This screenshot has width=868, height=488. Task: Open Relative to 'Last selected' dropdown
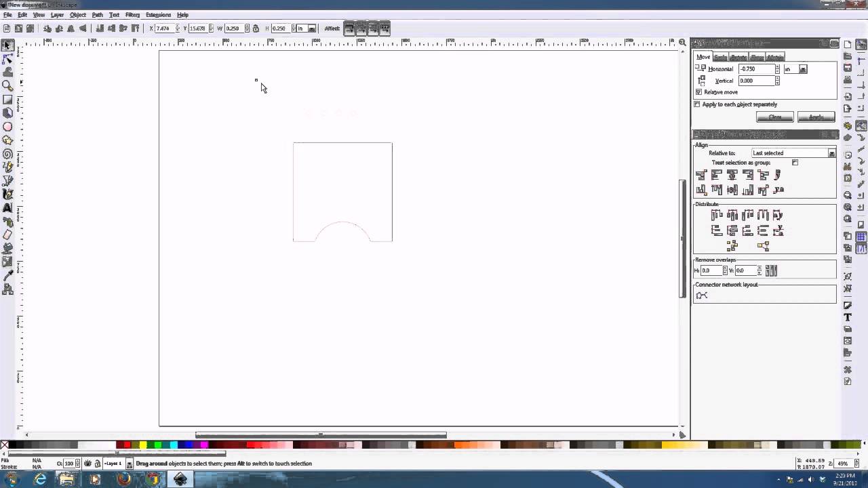coord(793,153)
